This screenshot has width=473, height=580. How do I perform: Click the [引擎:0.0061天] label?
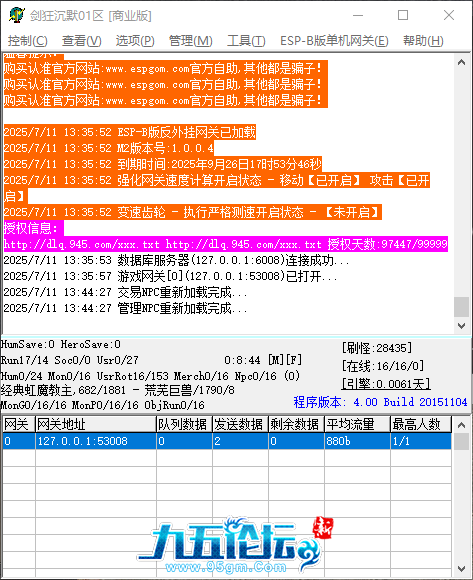click(x=386, y=384)
